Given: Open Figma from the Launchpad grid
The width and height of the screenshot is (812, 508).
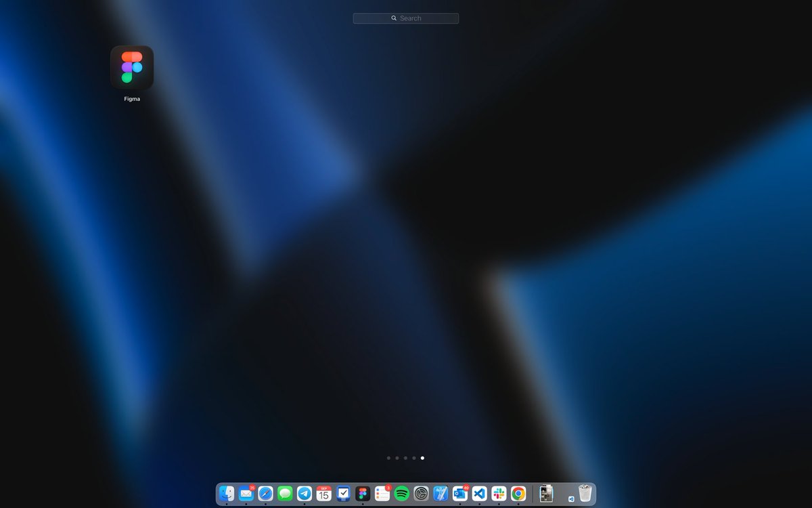Looking at the screenshot, I should pyautogui.click(x=131, y=68).
